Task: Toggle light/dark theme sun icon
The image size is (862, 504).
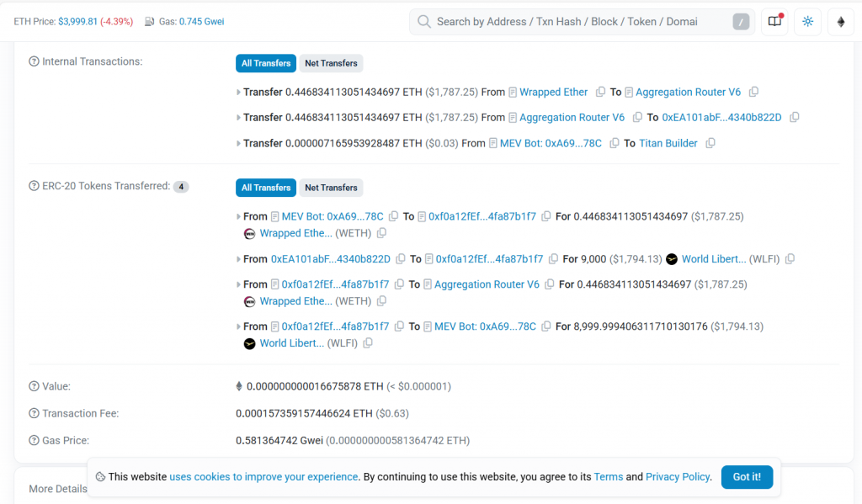Action: [x=807, y=21]
